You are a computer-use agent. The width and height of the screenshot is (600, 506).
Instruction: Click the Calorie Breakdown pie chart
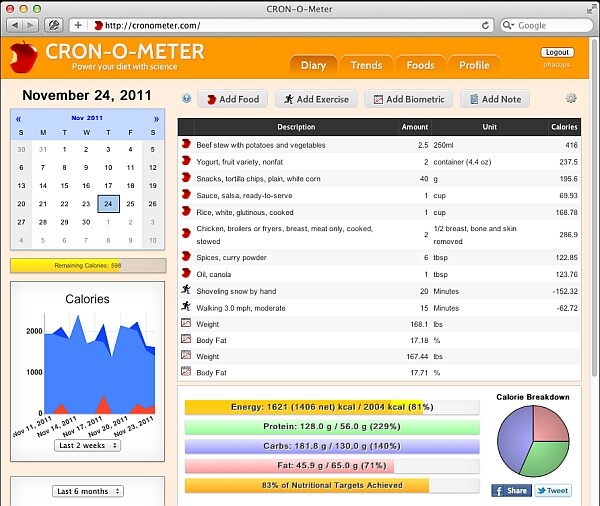[x=533, y=441]
